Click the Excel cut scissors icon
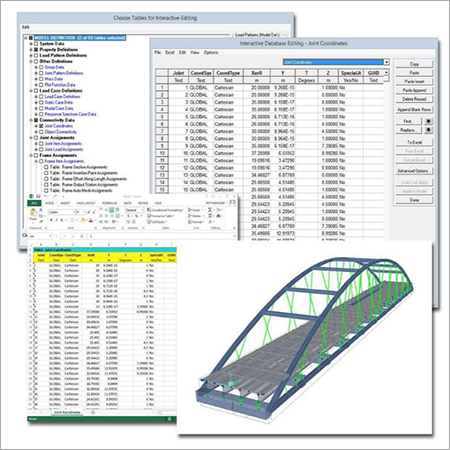 [41, 209]
